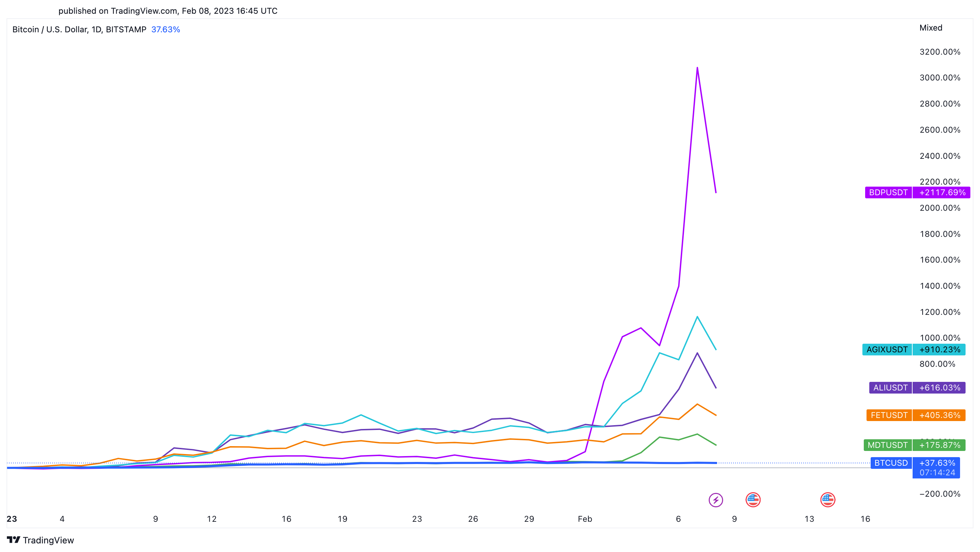Click the TradingView logo icon
The height and width of the screenshot is (552, 980).
(13, 540)
